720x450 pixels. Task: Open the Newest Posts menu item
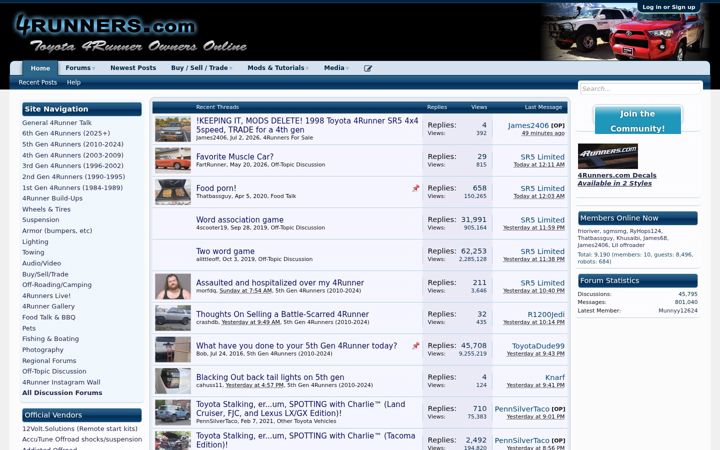[x=133, y=68]
